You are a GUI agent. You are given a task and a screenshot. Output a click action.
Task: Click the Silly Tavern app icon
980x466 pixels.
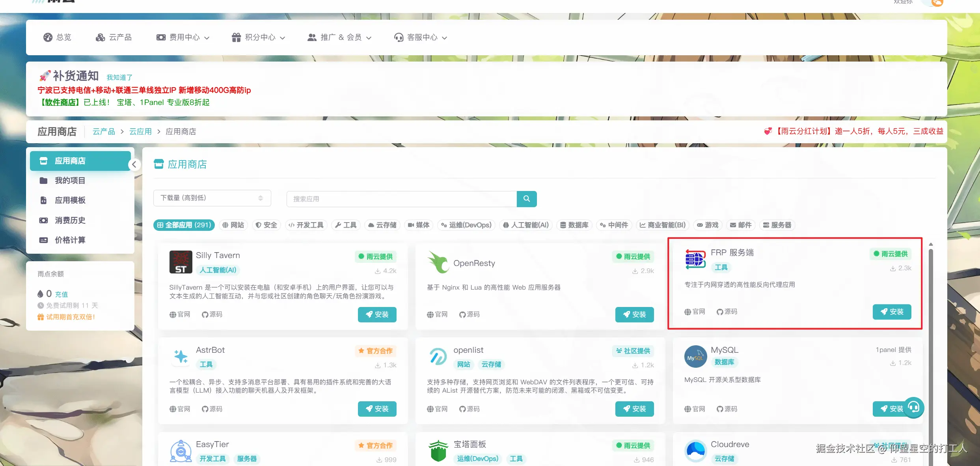coord(181,262)
